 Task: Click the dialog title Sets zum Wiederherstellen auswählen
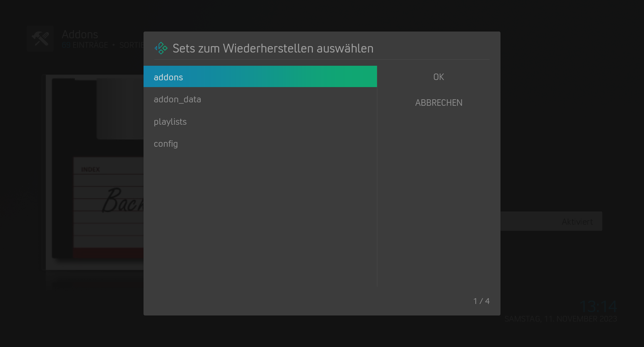pos(273,48)
